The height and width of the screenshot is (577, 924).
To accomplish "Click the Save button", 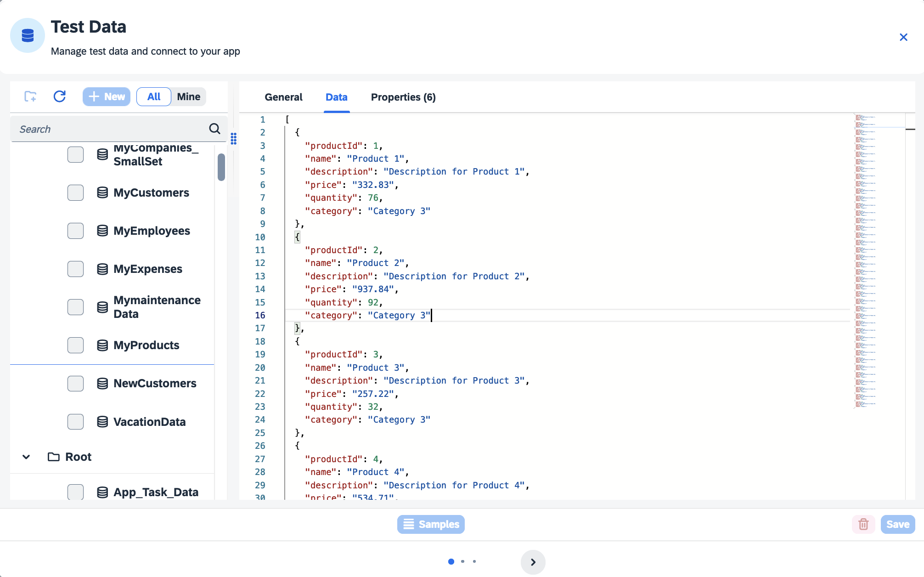I will [898, 524].
